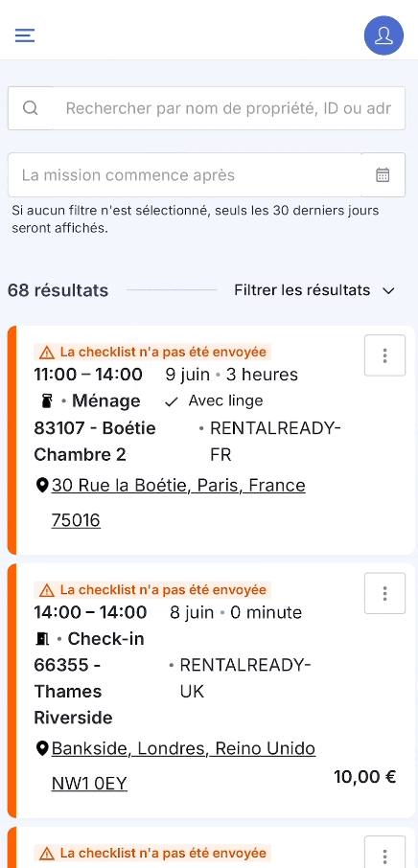Open the user profile avatar
This screenshot has height=868, width=418.
click(383, 35)
